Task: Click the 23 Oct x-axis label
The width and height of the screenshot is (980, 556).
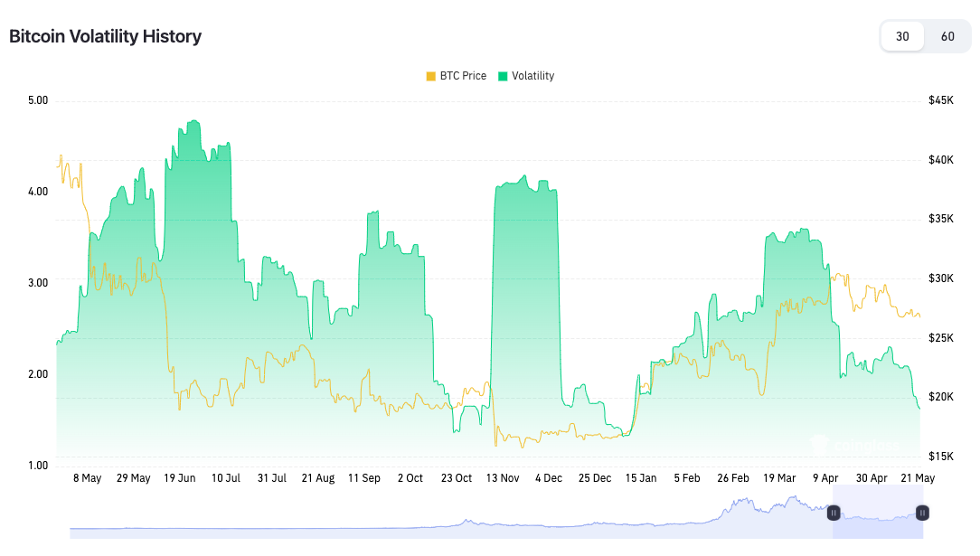Action: pyautogui.click(x=457, y=478)
